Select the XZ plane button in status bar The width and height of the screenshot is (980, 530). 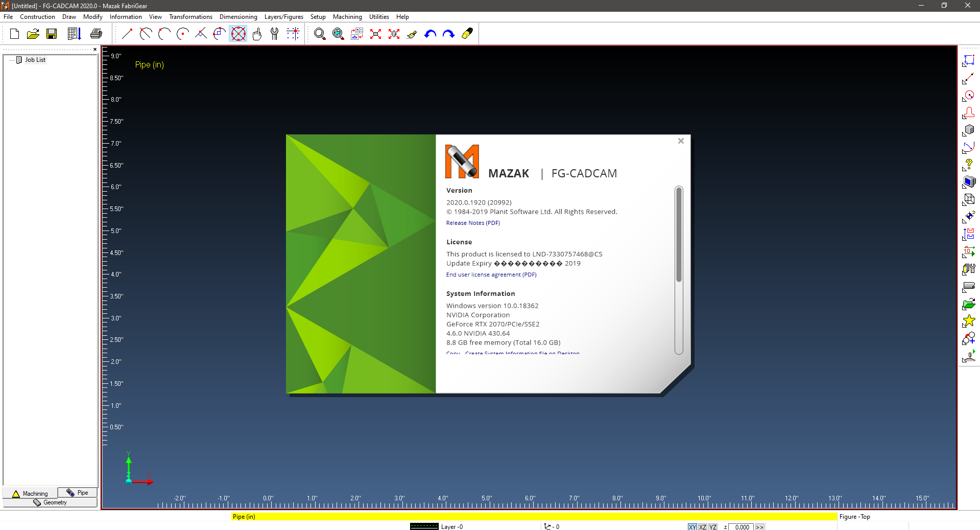703,527
